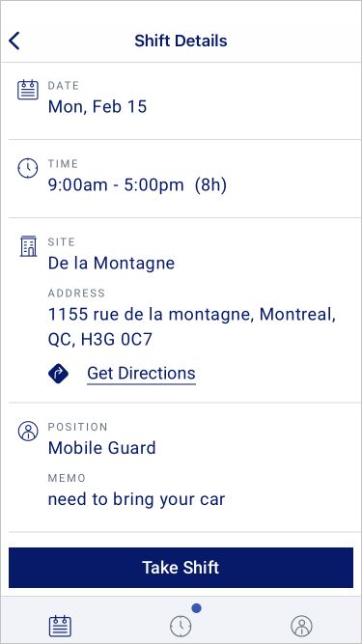Select the 9:00am - 5:00pm time text
The width and height of the screenshot is (362, 644).
pos(116,184)
